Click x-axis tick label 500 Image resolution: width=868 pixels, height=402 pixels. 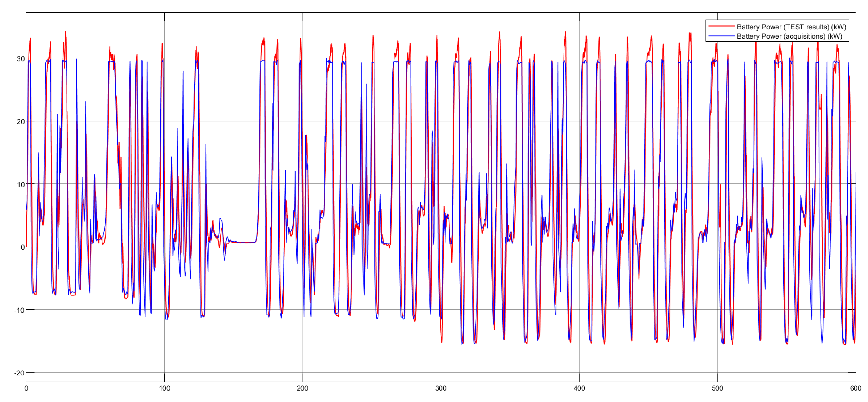[717, 388]
